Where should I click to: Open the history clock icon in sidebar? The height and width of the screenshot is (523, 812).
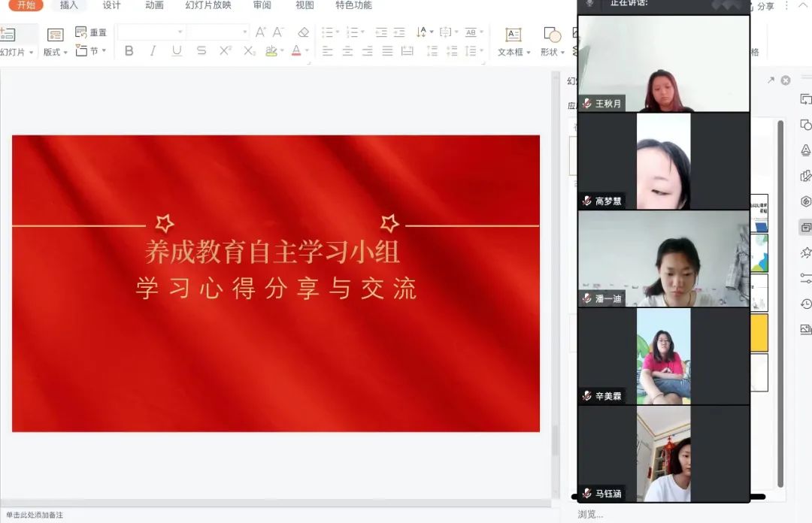coord(806,304)
